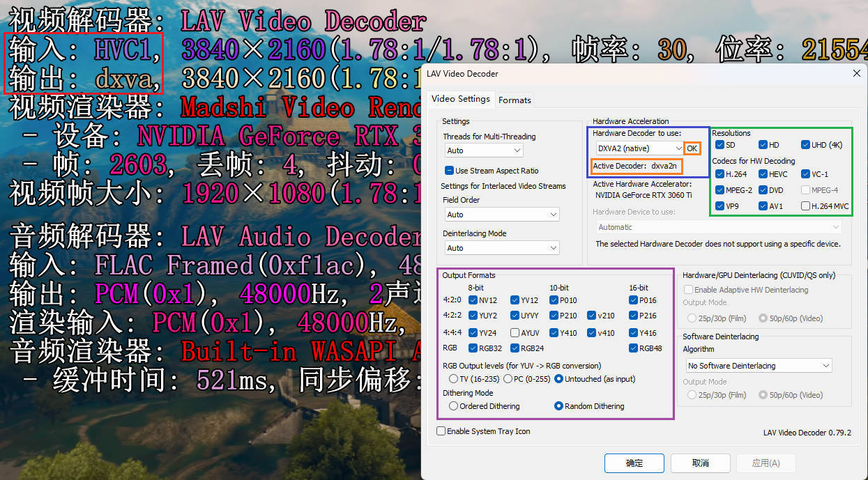Toggle DVD hardware decoding checkbox
This screenshot has width=868, height=480.
point(763,190)
